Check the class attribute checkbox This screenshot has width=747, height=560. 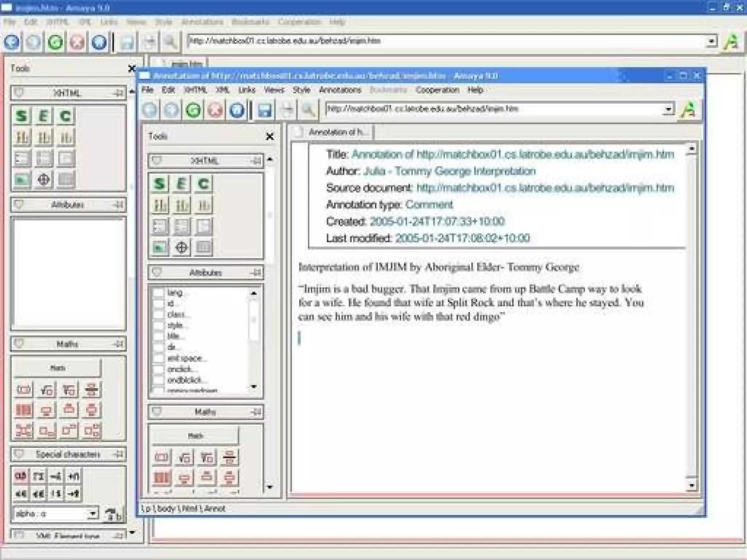pyautogui.click(x=159, y=314)
